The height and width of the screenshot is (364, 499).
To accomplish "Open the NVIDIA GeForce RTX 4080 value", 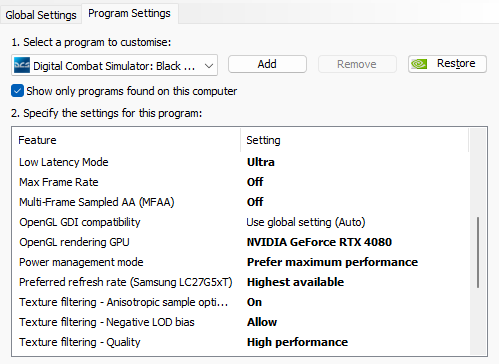I will [x=319, y=242].
